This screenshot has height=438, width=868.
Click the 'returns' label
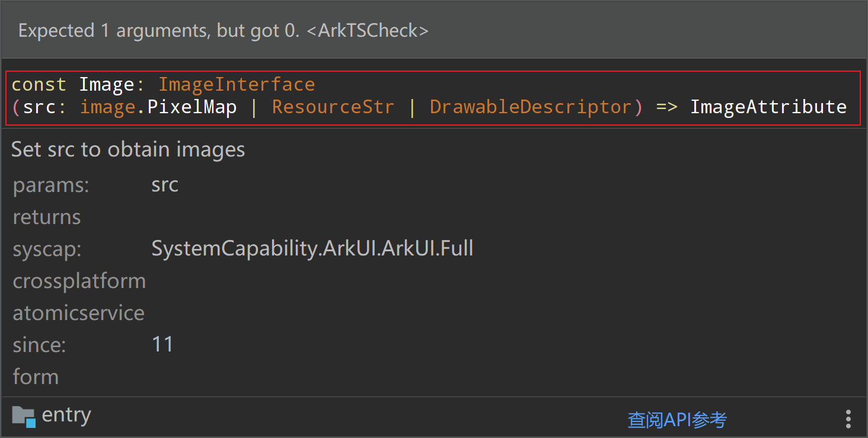pos(47,217)
